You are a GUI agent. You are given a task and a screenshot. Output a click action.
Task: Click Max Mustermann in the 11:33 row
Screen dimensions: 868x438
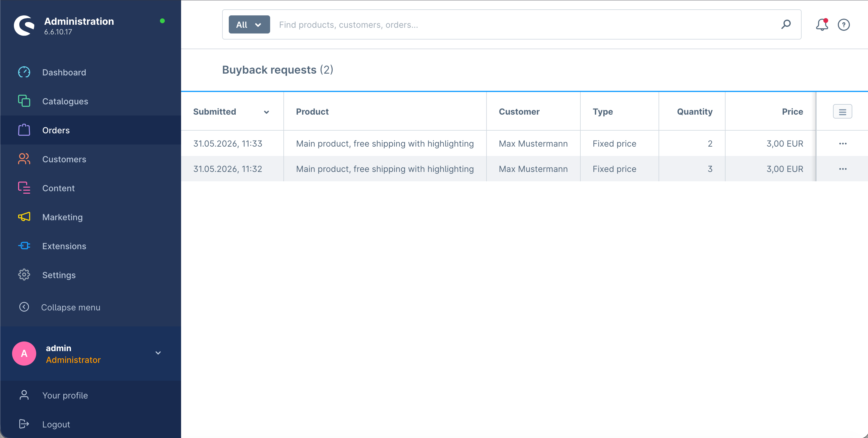(x=533, y=143)
